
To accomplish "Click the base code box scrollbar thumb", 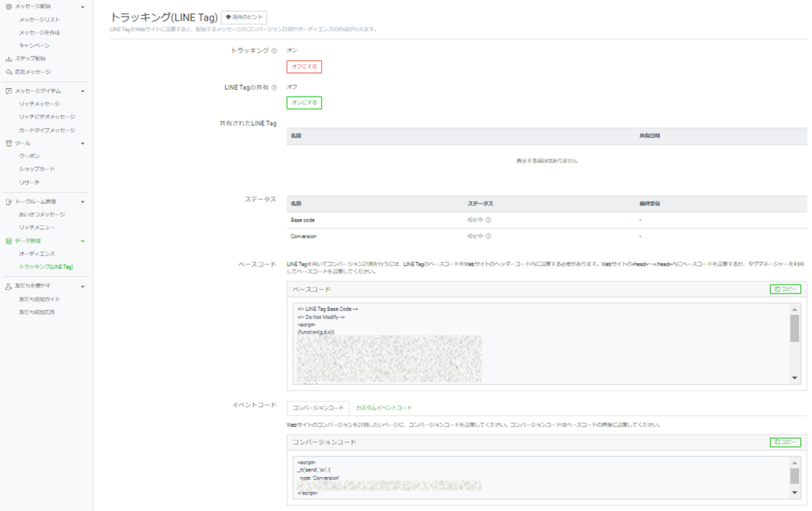I will (x=795, y=328).
